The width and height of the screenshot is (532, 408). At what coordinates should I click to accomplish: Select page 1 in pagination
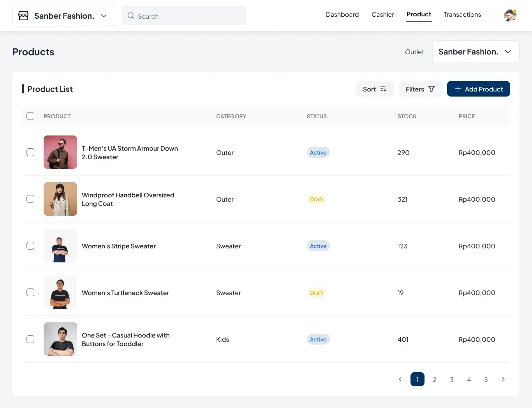point(417,379)
